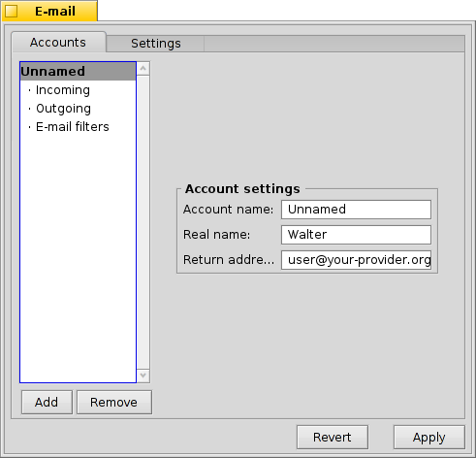Close the E-mail window via title box
Screen dimensions: 476x458
[12, 12]
